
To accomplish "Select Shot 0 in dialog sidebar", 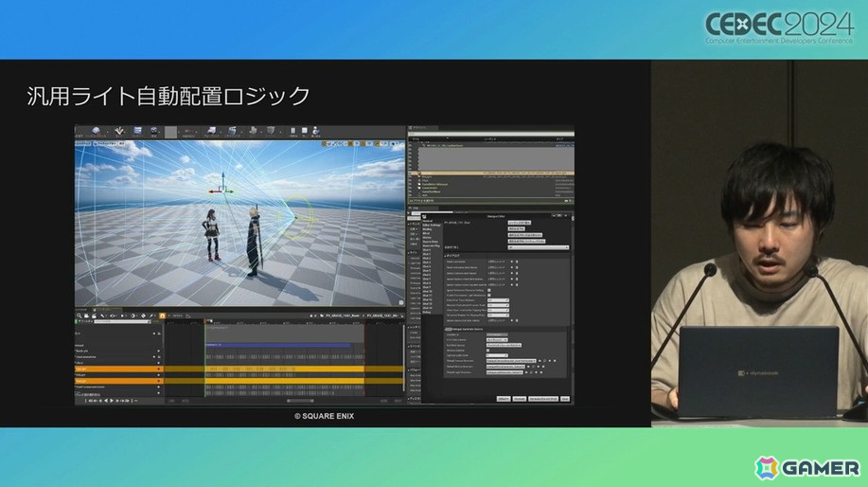I will (x=427, y=250).
